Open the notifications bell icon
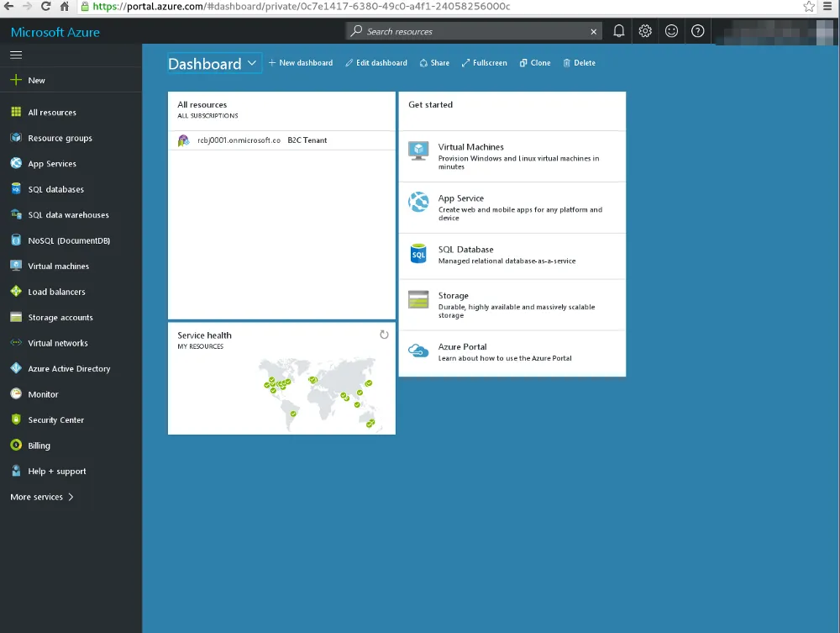The height and width of the screenshot is (633, 840). 619,31
